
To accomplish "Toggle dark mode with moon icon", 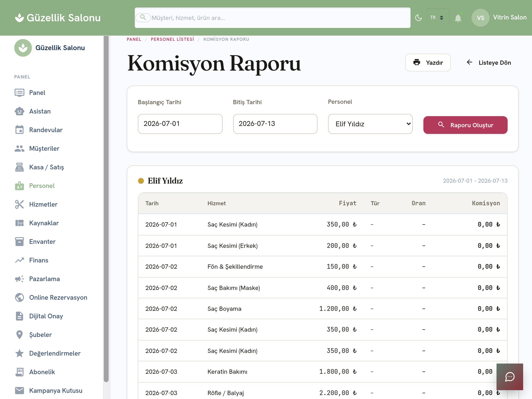I will point(418,18).
